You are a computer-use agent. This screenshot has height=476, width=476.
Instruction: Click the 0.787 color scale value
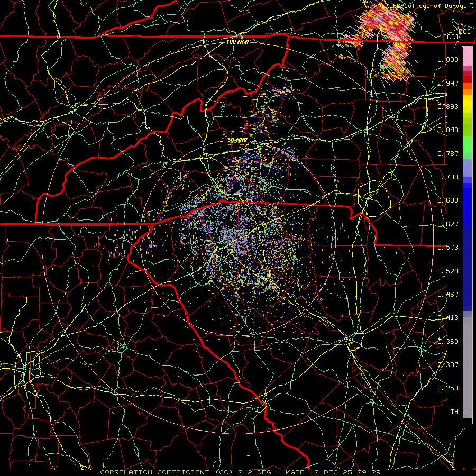[x=448, y=153]
